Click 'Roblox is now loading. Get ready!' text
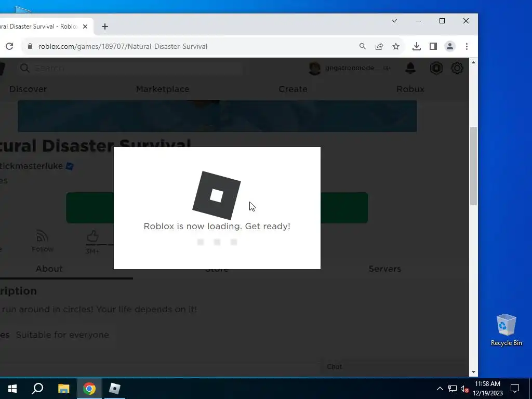Viewport: 532px width, 399px height. (x=217, y=227)
